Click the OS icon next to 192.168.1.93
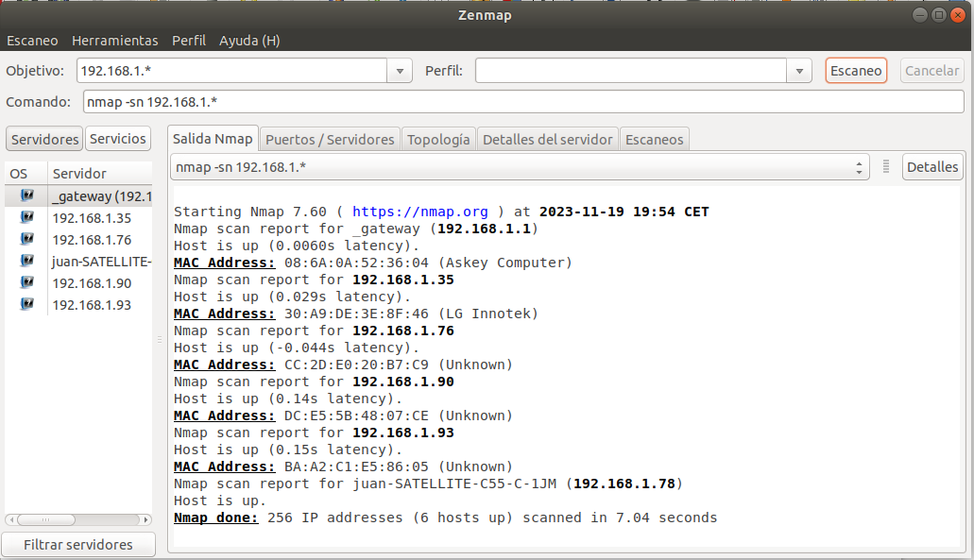The image size is (974, 560). pos(27,305)
